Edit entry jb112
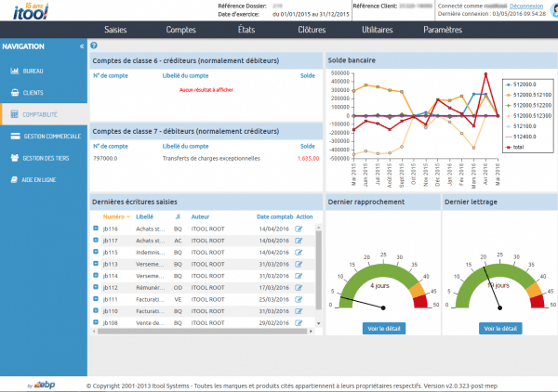Image resolution: width=558 pixels, height=392 pixels. click(299, 288)
